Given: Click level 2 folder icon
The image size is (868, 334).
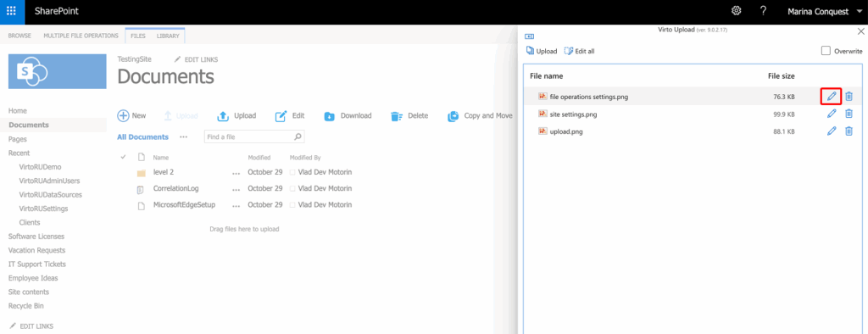Looking at the screenshot, I should pyautogui.click(x=141, y=173).
